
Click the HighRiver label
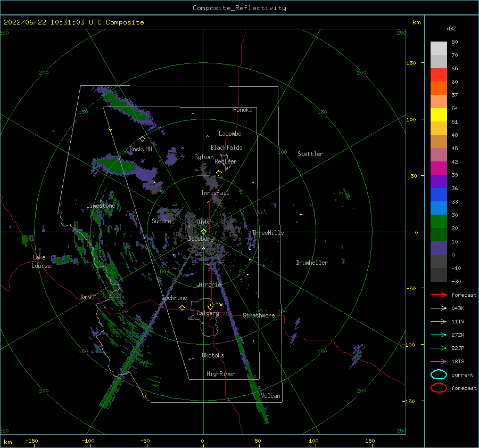click(x=221, y=374)
